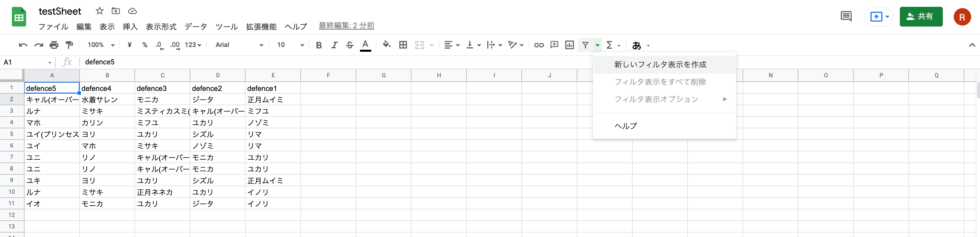This screenshot has height=237, width=980.
Task: Toggle strikethrough formatting
Action: pos(350,45)
